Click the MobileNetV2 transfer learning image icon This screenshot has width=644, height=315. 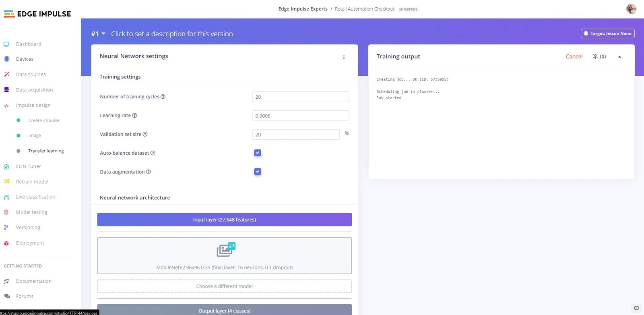[226, 250]
